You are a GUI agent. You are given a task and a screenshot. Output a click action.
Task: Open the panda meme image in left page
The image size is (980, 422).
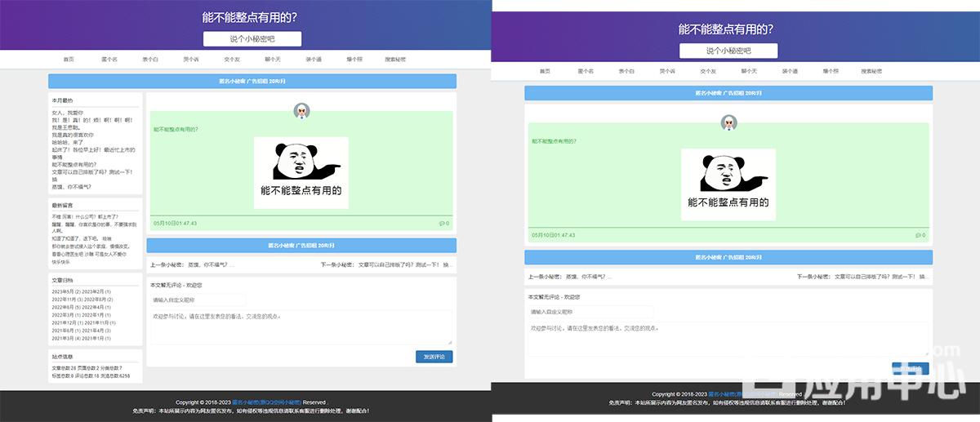click(x=301, y=172)
